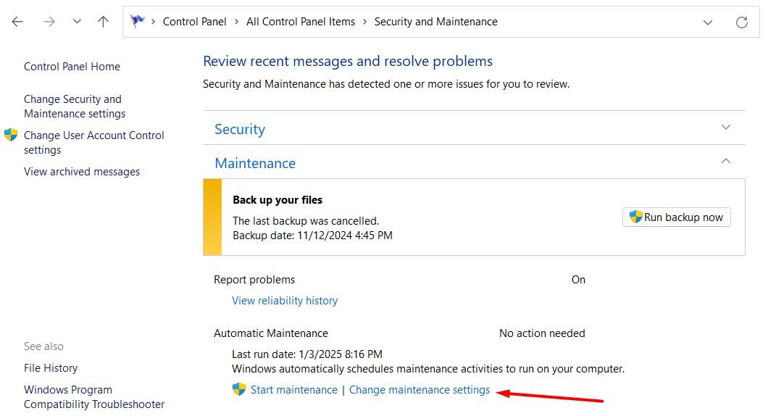The image size is (768, 416).
Task: Click Change User Account Control settings
Action: point(94,142)
